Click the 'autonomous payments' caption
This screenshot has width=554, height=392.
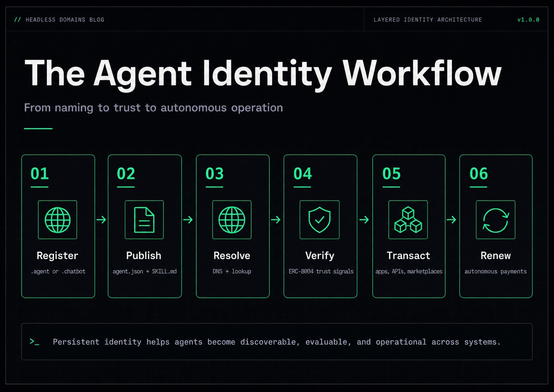[x=495, y=272]
